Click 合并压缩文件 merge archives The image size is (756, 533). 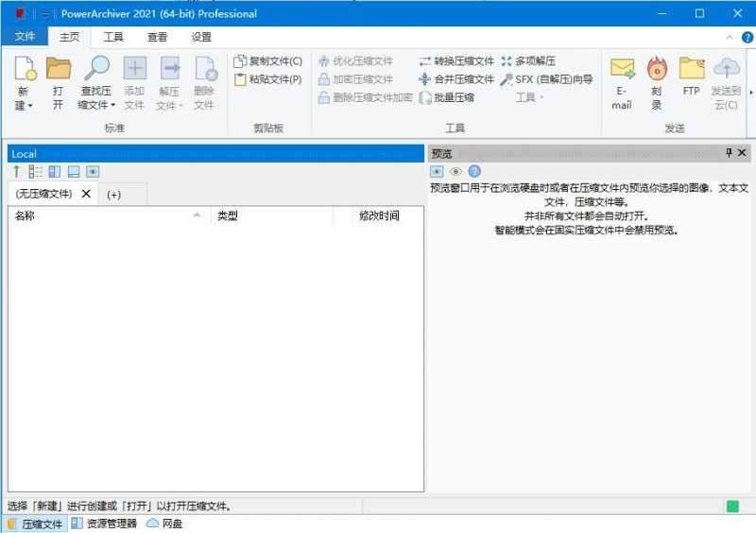(456, 79)
